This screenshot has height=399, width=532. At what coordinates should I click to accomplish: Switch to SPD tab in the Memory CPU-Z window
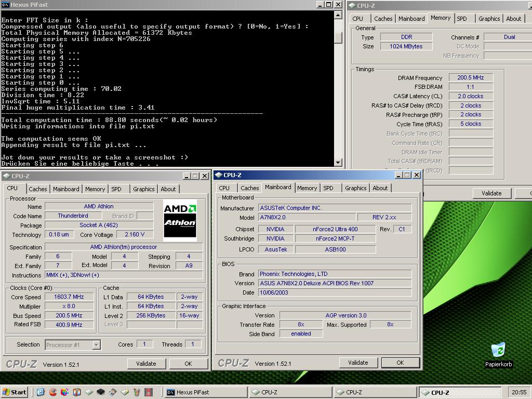pyautogui.click(x=462, y=19)
